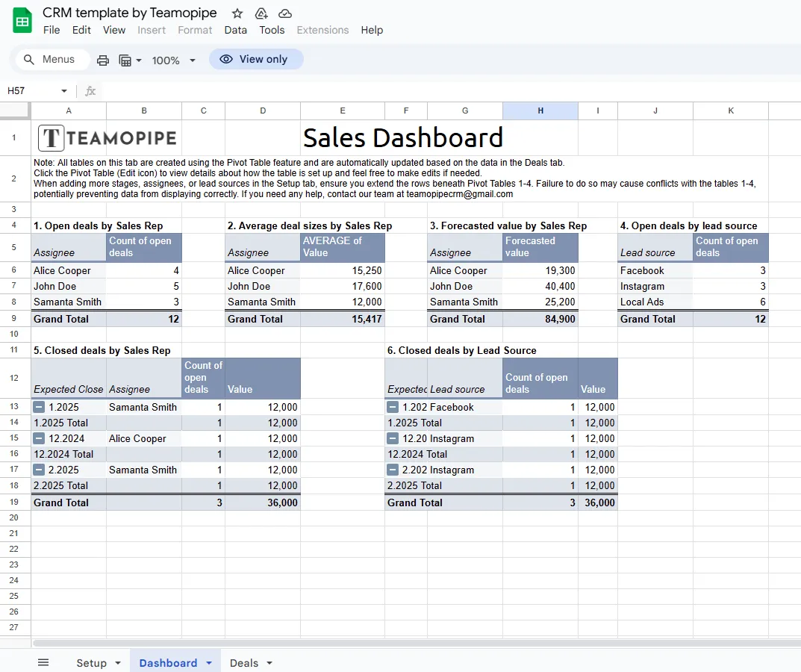
Task: Click the print icon
Action: pos(103,60)
